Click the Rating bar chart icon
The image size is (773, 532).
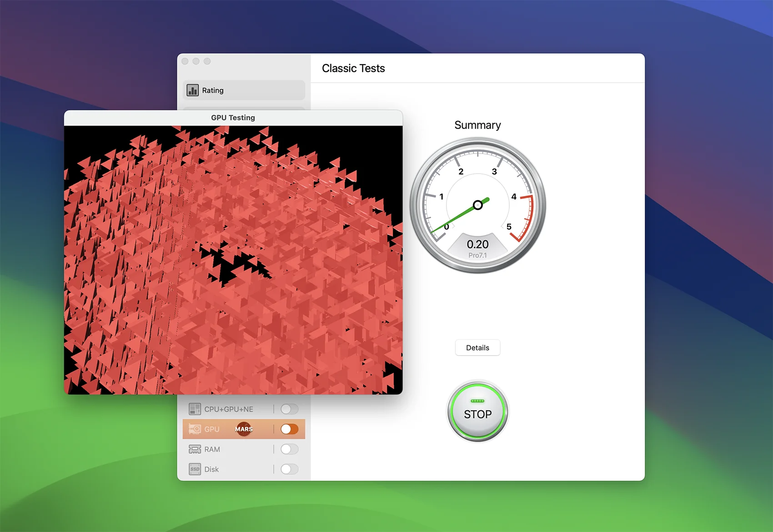[193, 90]
